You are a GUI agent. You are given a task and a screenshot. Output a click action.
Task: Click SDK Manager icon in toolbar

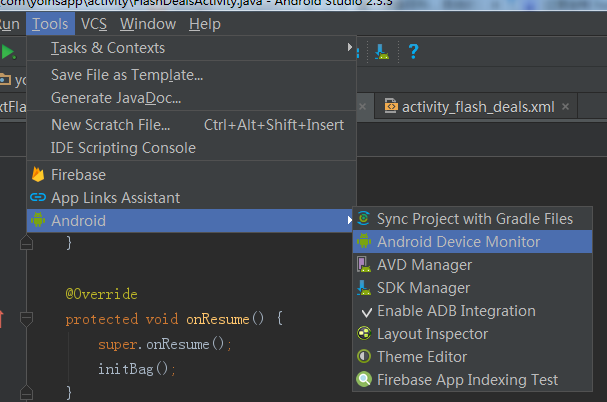[x=382, y=52]
